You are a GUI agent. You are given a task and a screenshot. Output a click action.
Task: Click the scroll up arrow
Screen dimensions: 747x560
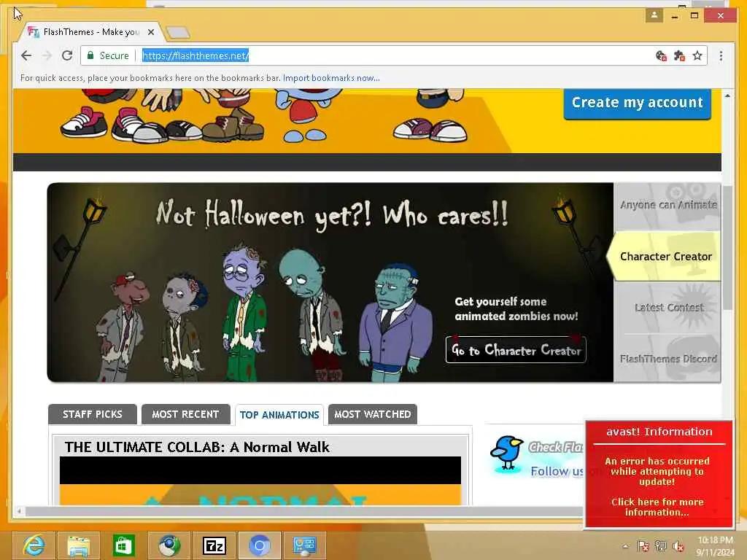tap(727, 96)
